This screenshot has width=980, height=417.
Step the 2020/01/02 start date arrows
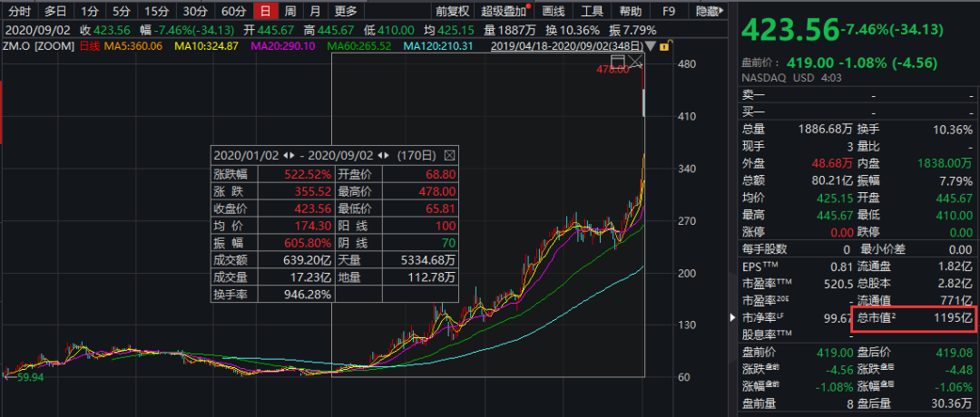pos(290,154)
